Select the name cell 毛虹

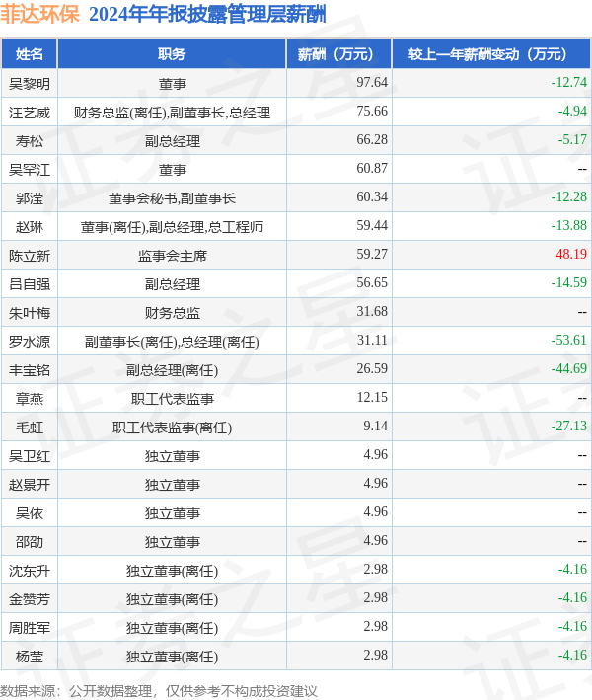30,427
